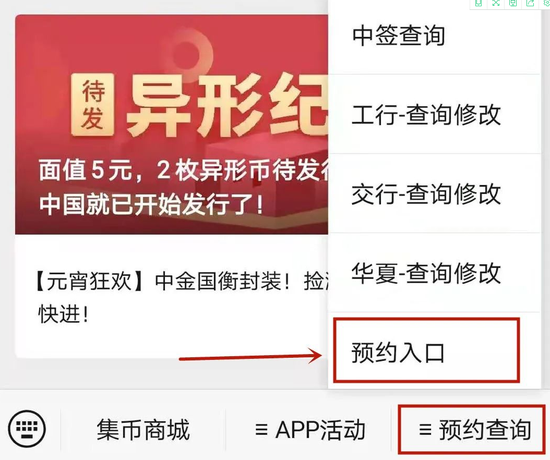The image size is (550, 460).
Task: Click the hamburger icon before 预约查询
Action: (x=425, y=429)
